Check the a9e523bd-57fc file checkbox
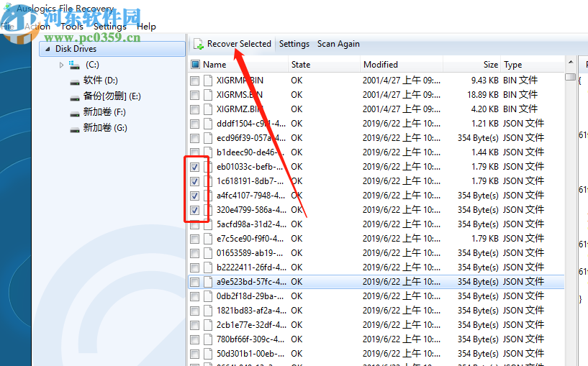 [194, 282]
